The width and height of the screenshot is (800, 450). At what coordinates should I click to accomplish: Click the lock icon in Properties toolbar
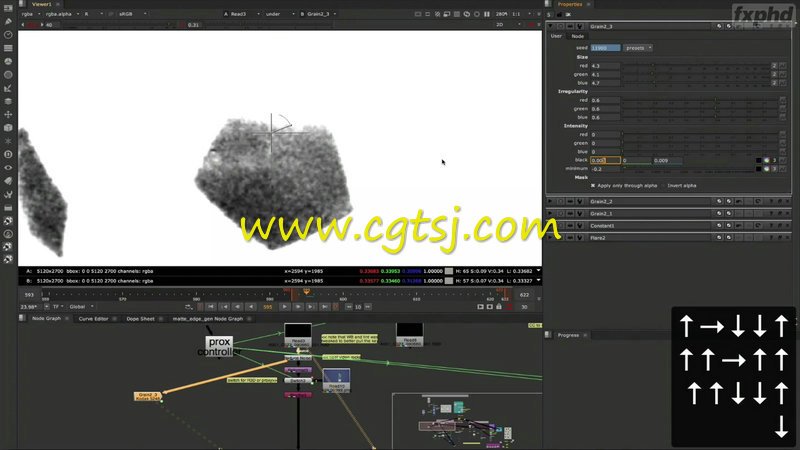[x=559, y=14]
